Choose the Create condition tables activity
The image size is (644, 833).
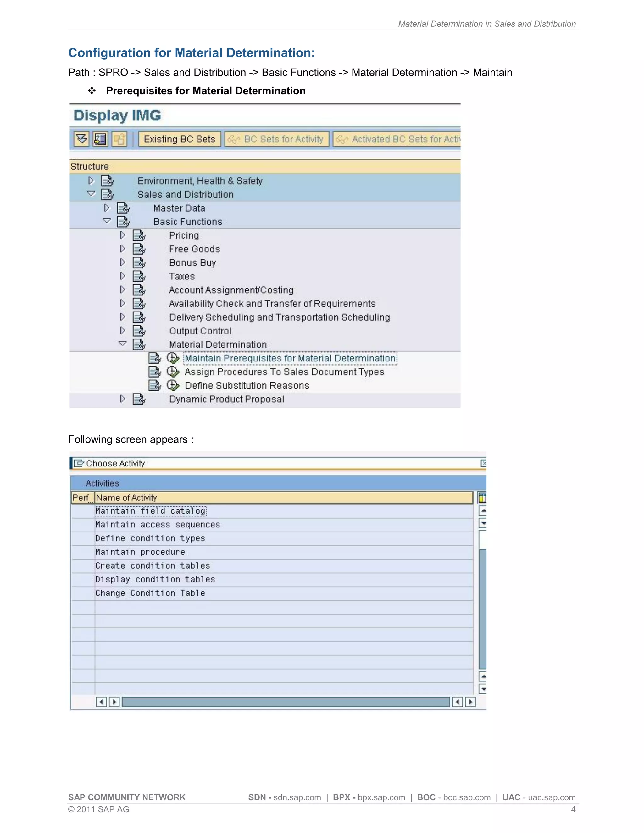(153, 566)
